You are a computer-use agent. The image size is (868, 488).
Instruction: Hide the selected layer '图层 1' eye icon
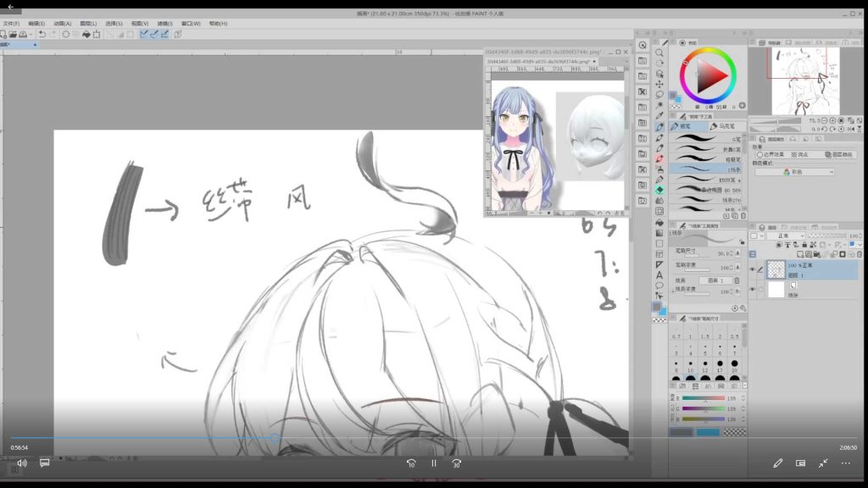pyautogui.click(x=753, y=269)
